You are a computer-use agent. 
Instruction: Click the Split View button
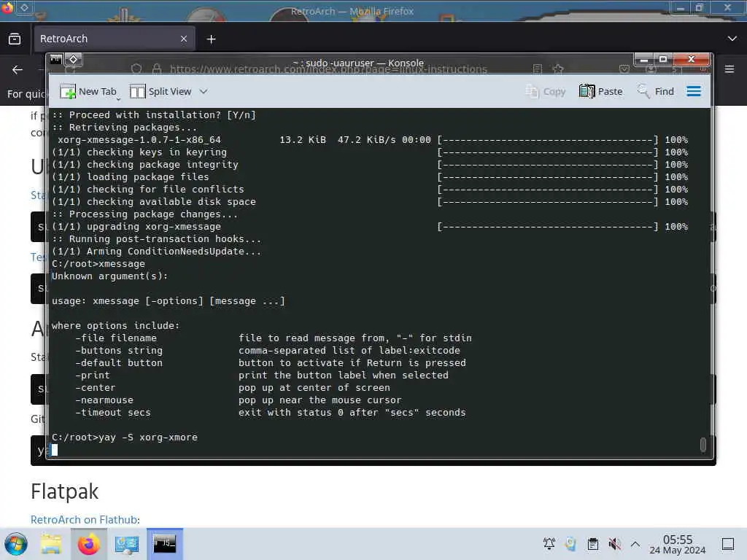pos(160,91)
